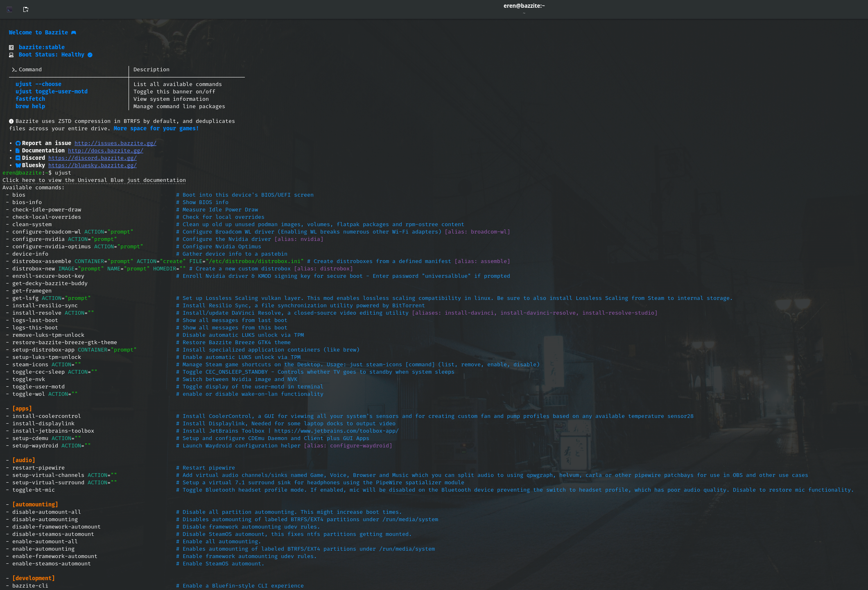Click the info icon before the ZSTD tip
868x590 pixels.
[11, 121]
